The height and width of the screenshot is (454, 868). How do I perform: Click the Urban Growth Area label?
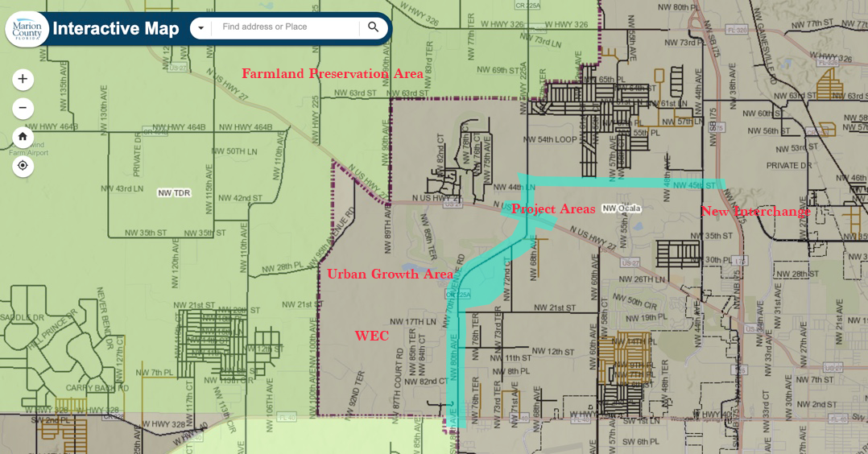(x=390, y=274)
